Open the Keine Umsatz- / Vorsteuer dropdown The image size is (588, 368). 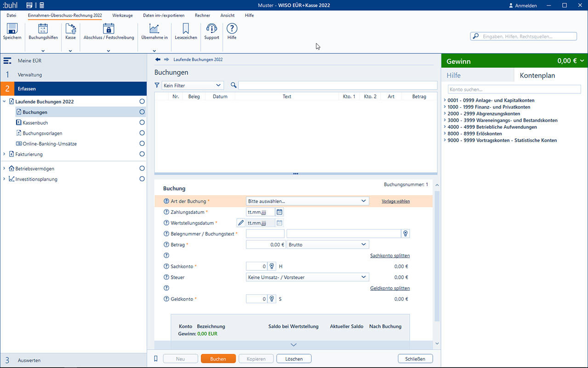(307, 277)
